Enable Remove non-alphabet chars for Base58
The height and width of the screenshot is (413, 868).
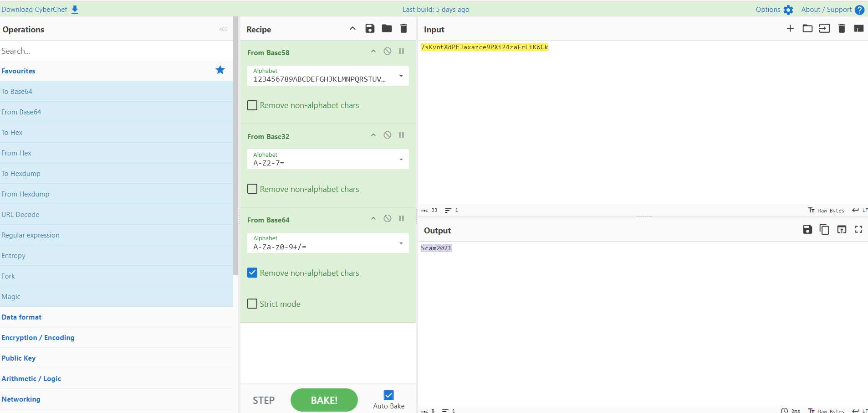coord(252,105)
